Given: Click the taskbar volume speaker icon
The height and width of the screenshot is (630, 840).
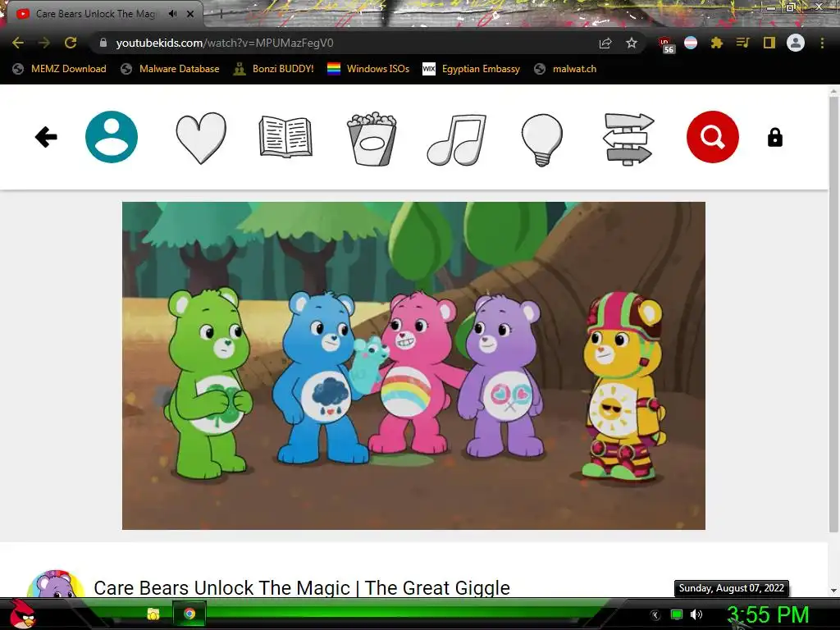Looking at the screenshot, I should (696, 614).
